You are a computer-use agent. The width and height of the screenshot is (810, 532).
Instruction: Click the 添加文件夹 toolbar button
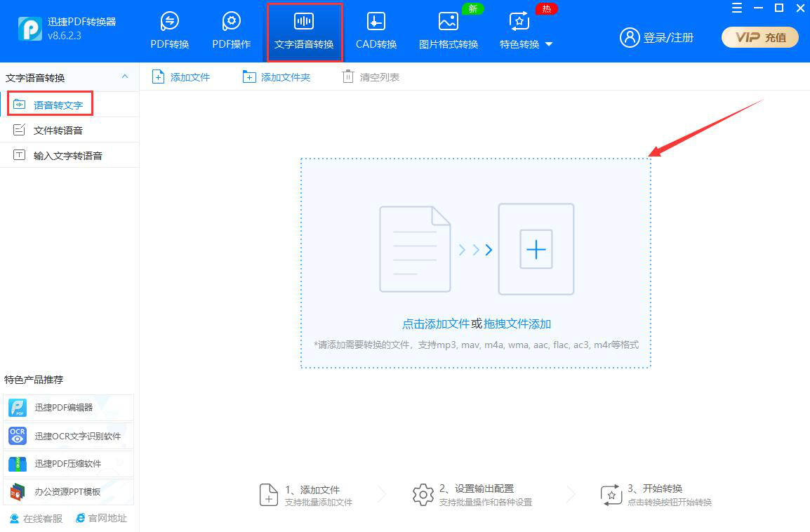[x=277, y=77]
